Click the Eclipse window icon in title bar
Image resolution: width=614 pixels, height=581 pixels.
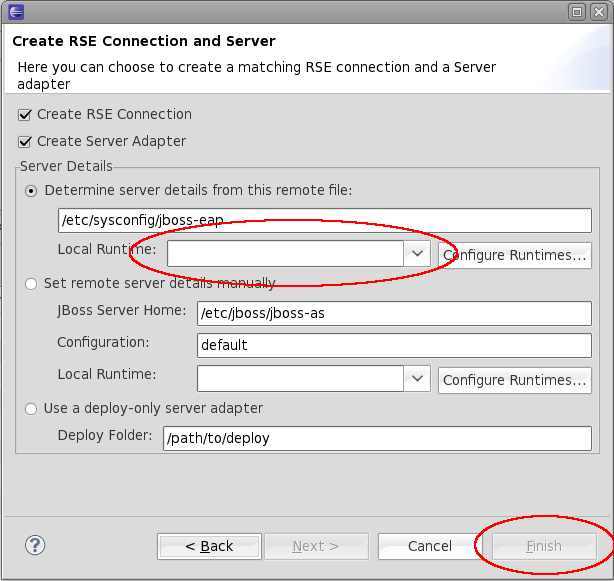(x=16, y=12)
